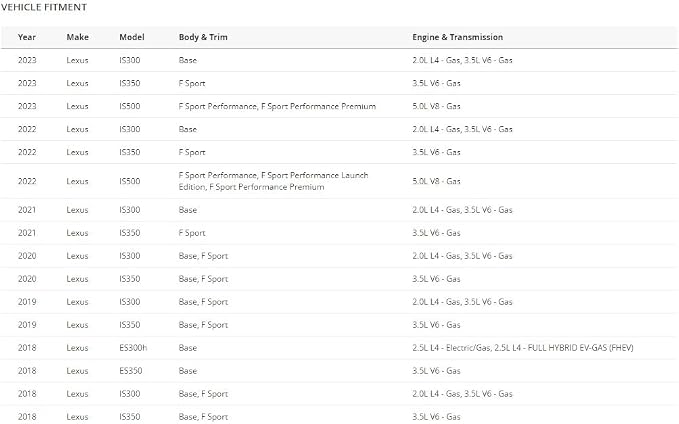Click the Model column header
Screen dimensions: 679x424
coord(132,37)
